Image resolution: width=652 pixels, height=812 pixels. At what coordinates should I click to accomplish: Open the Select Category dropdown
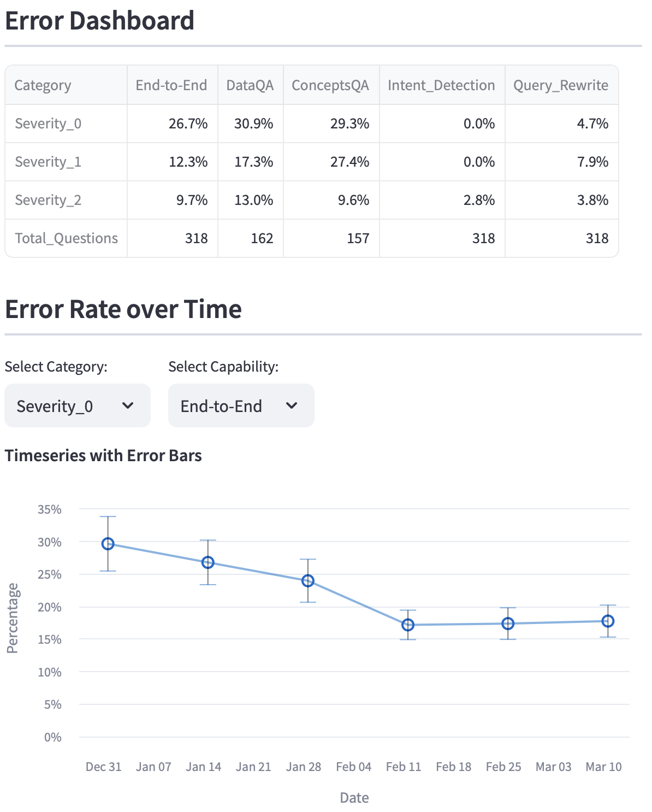click(x=77, y=405)
